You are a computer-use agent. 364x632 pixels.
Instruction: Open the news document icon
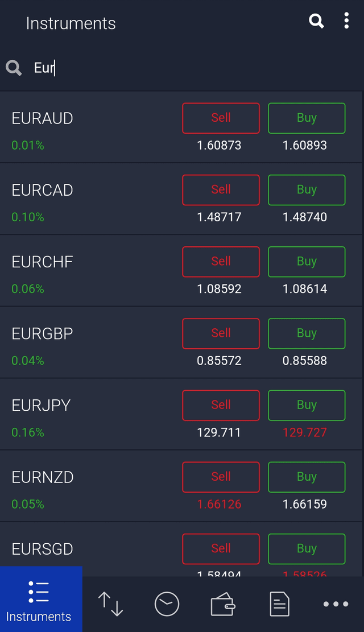point(279,604)
